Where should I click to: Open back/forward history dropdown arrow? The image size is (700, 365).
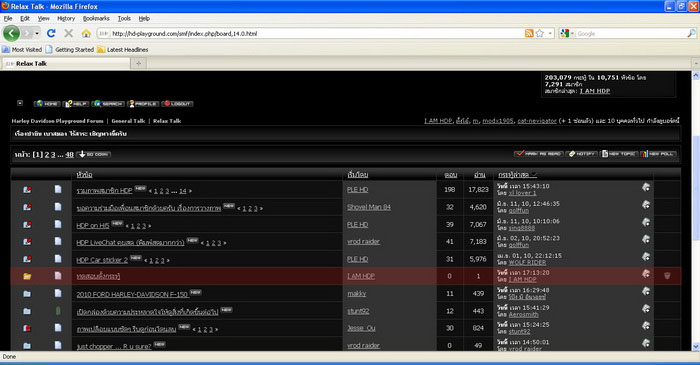[37, 33]
